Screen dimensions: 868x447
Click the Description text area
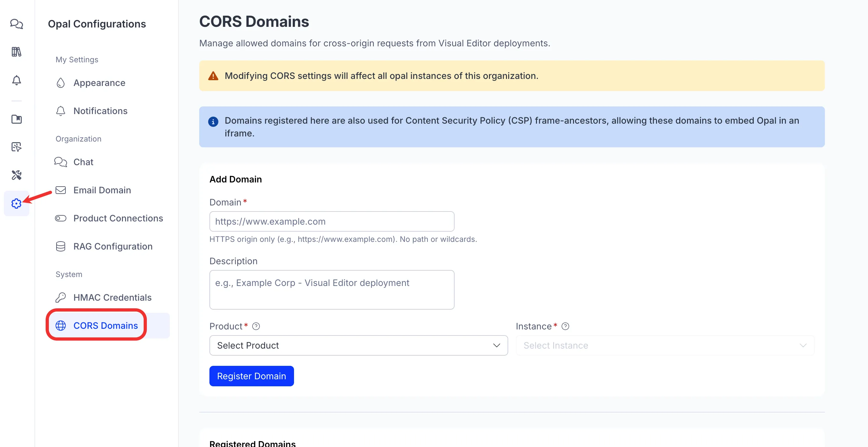coord(332,290)
